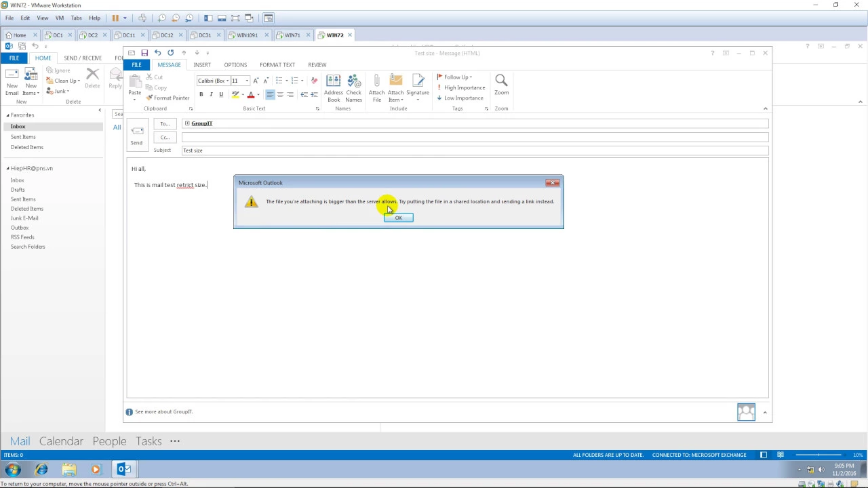Screen dimensions: 868x488
Task: Click the Undo icon in message quick access toolbar
Action: pyautogui.click(x=157, y=53)
